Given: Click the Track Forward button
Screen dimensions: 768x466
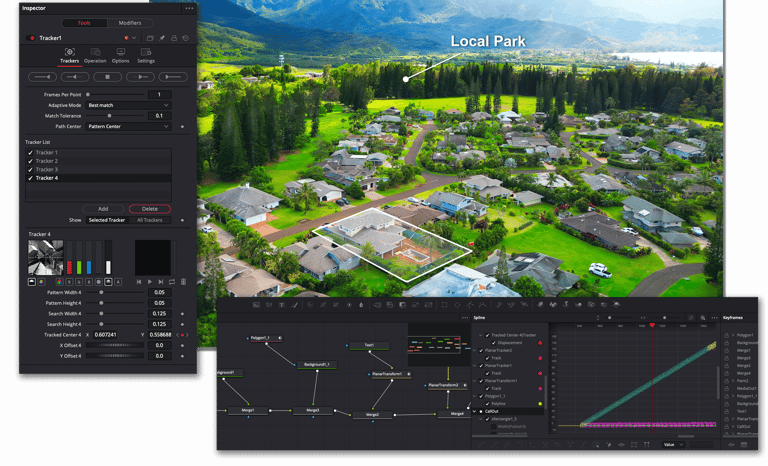Looking at the screenshot, I should click(x=173, y=77).
